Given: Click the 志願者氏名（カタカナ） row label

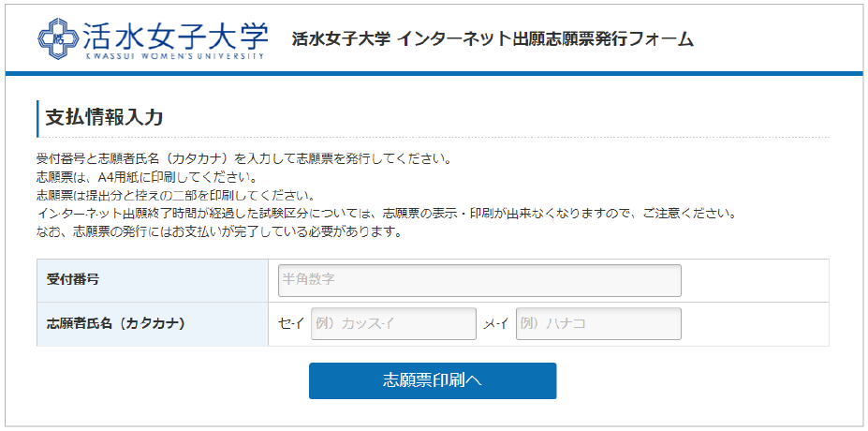Looking at the screenshot, I should (116, 324).
